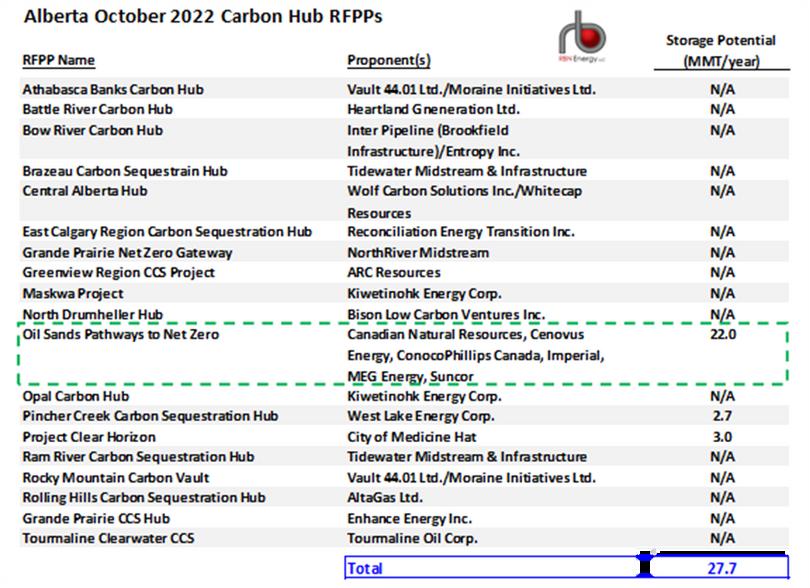Select 'Opal Carbon Hub' cell

(x=75, y=396)
